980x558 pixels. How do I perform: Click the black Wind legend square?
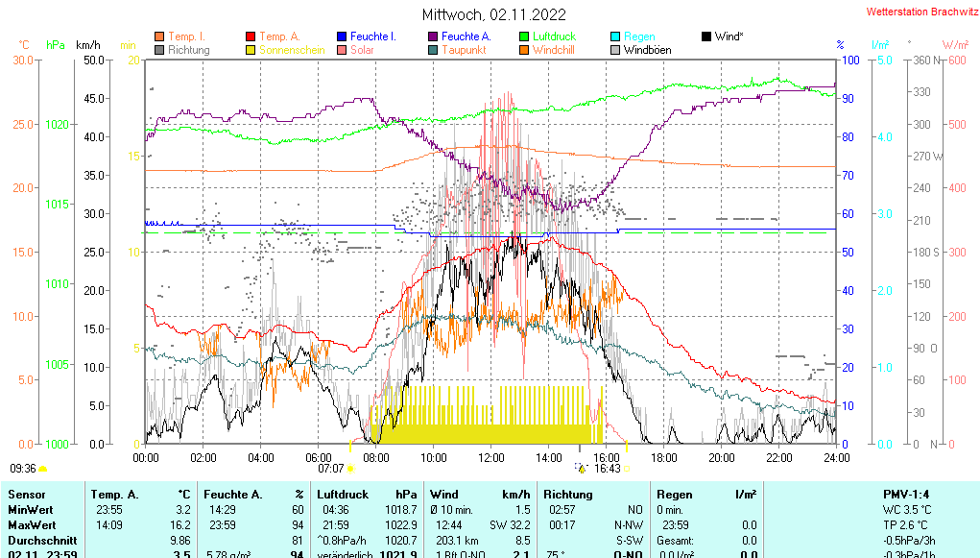pyautogui.click(x=706, y=36)
